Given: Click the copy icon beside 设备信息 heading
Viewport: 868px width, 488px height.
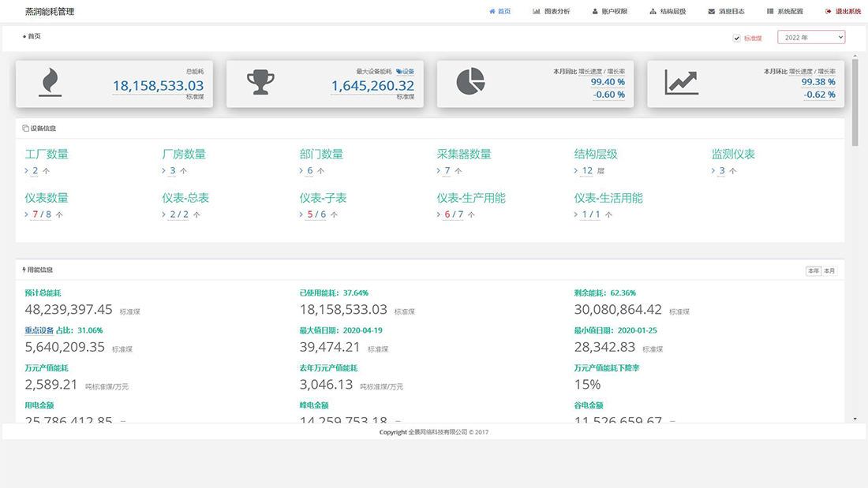Looking at the screenshot, I should [x=25, y=128].
